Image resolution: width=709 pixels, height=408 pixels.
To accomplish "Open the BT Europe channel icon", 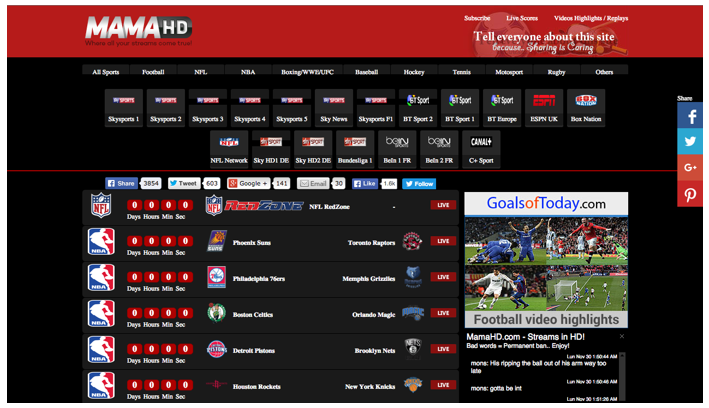I will coord(502,108).
